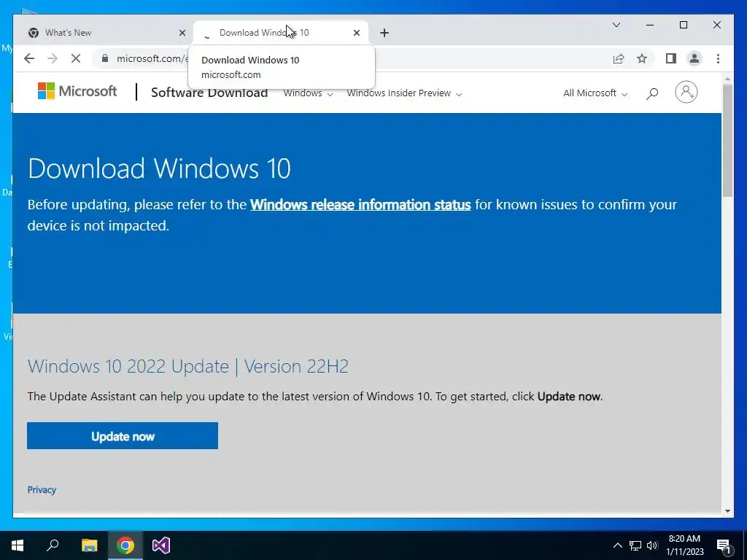747x560 pixels.
Task: Click the site search magnifier
Action: 652,93
